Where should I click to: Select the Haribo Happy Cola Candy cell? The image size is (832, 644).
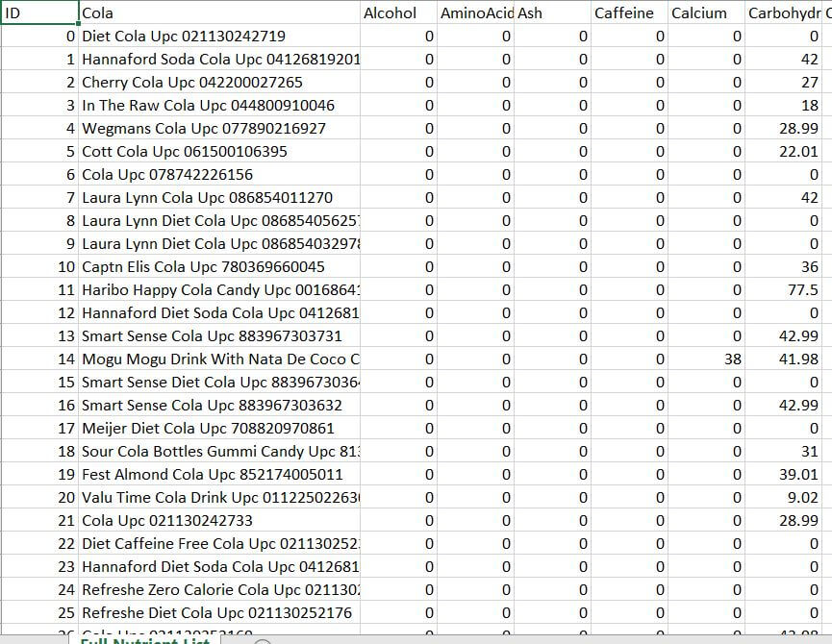pyautogui.click(x=219, y=289)
